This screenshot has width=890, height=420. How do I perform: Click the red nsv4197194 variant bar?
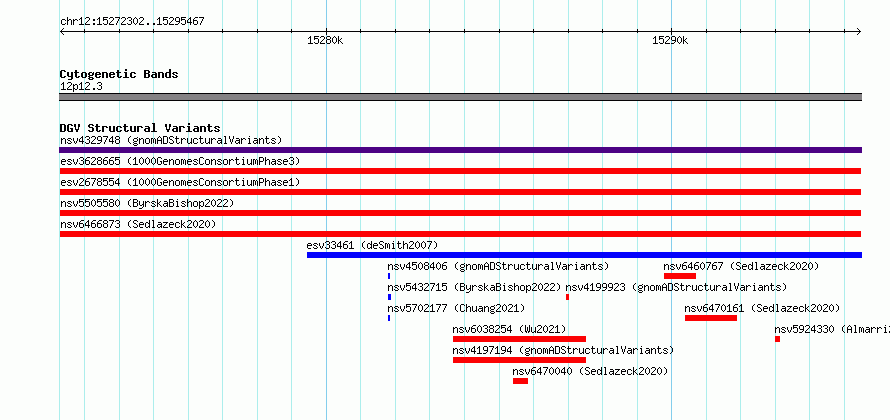coord(519,360)
